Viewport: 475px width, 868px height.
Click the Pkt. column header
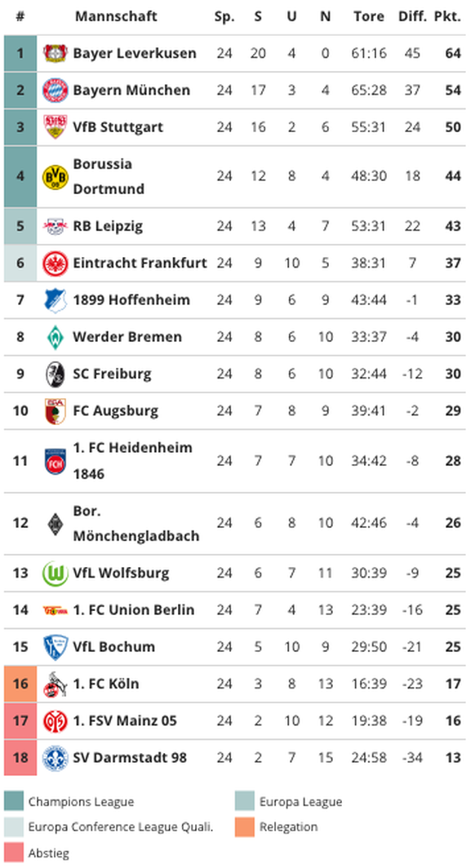447,16
